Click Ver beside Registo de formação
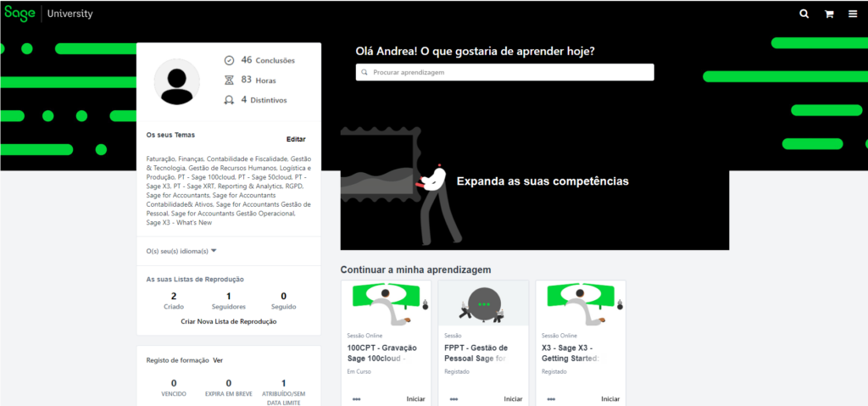868x406 pixels. 218,360
